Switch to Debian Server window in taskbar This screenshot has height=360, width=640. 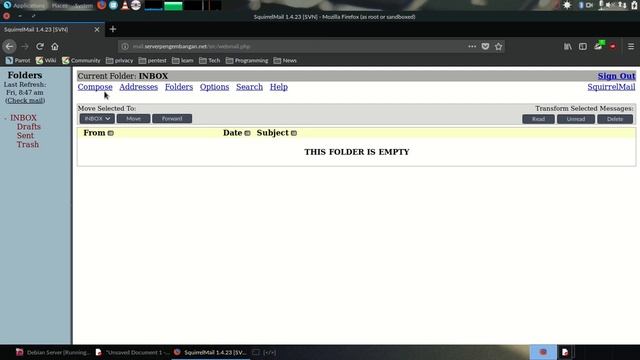[x=52, y=352]
